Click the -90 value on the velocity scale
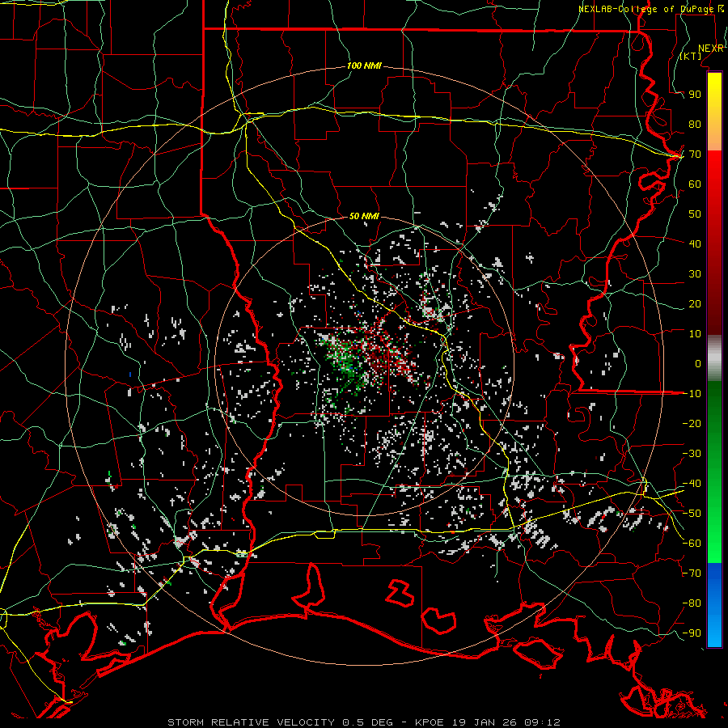 click(692, 633)
